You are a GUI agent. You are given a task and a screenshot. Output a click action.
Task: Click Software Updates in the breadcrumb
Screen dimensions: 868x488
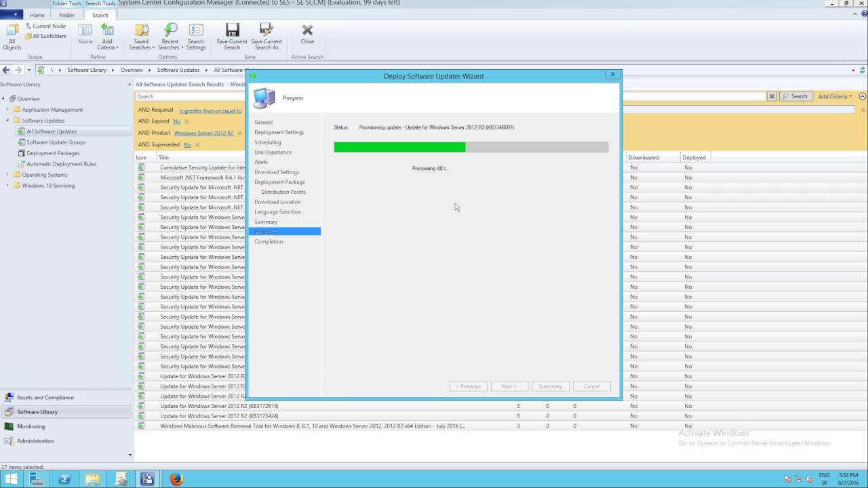[178, 70]
